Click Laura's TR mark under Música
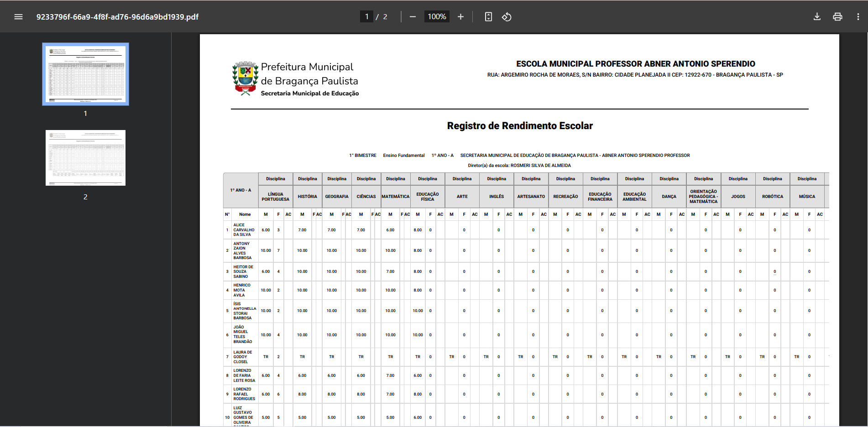This screenshot has height=427, width=868. point(796,357)
